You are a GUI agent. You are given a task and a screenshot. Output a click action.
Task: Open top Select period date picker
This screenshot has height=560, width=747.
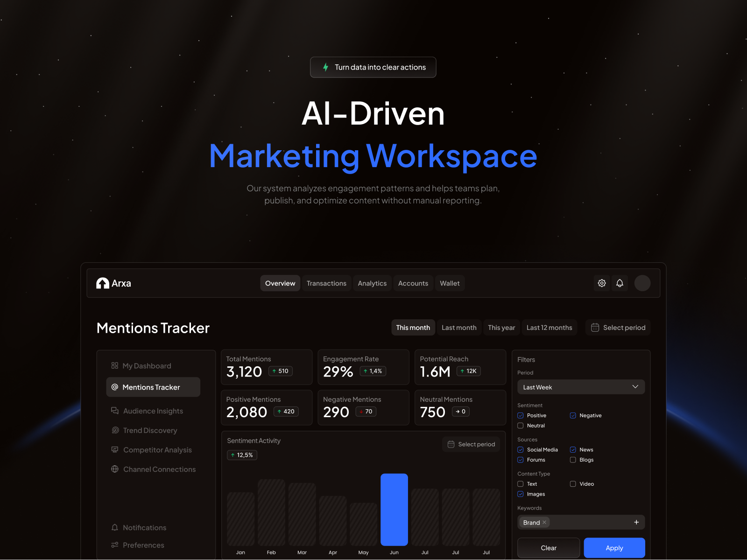pyautogui.click(x=618, y=328)
